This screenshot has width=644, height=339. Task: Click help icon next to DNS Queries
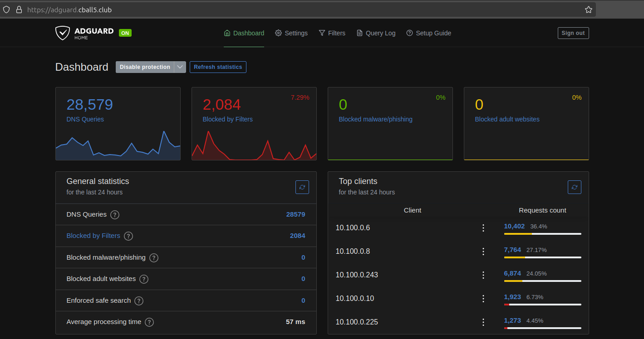(x=115, y=215)
